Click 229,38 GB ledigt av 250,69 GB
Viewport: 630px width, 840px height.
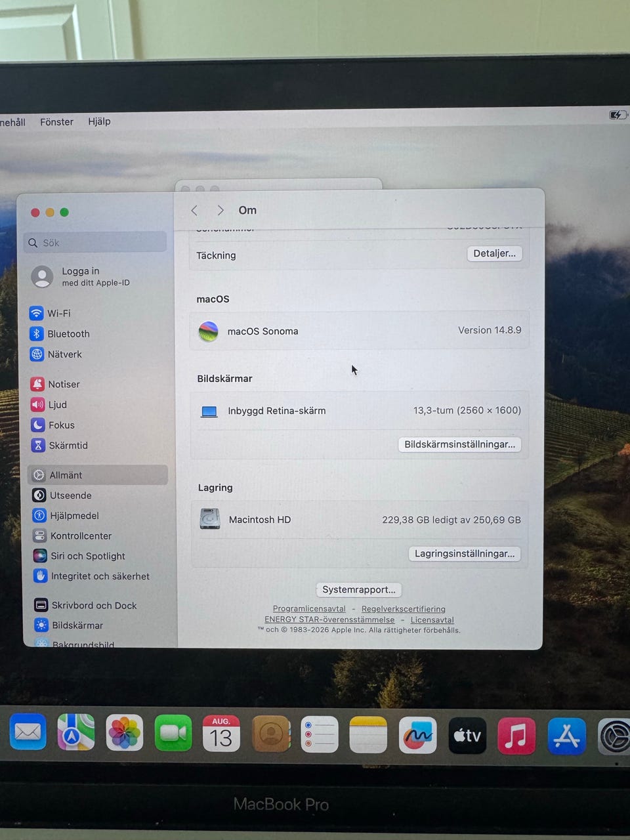(451, 520)
